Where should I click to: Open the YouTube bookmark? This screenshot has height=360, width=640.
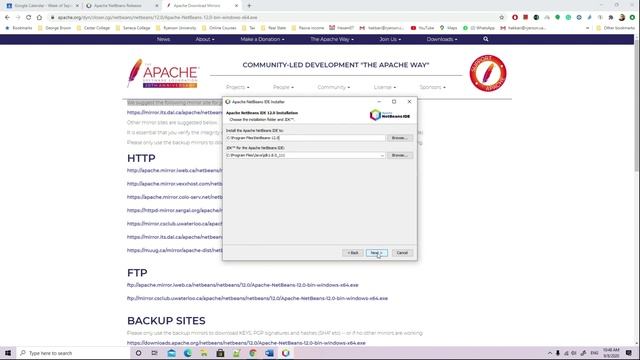[x=422, y=28]
